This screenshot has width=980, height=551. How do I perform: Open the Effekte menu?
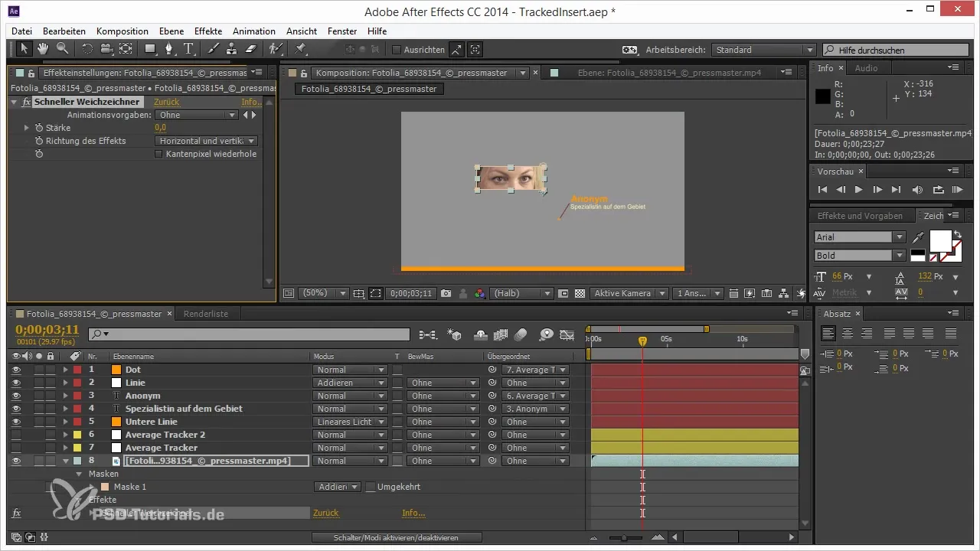click(x=208, y=31)
